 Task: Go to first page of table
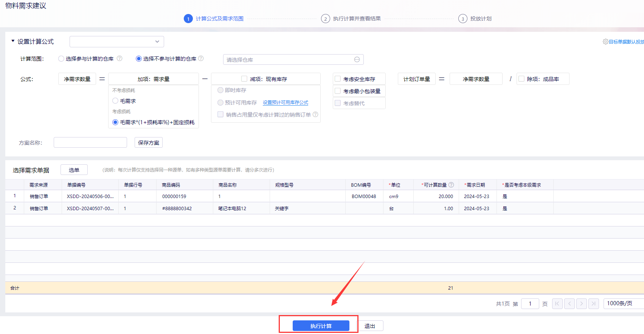pyautogui.click(x=557, y=304)
